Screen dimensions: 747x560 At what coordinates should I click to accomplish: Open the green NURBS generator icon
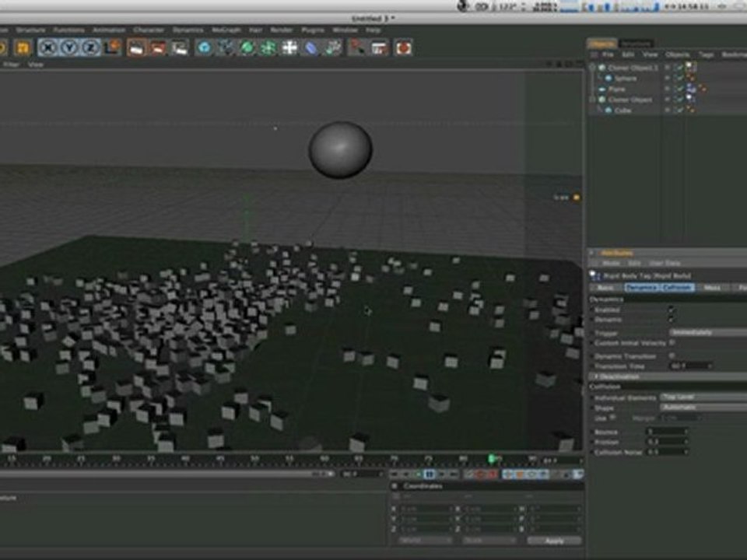coord(247,47)
